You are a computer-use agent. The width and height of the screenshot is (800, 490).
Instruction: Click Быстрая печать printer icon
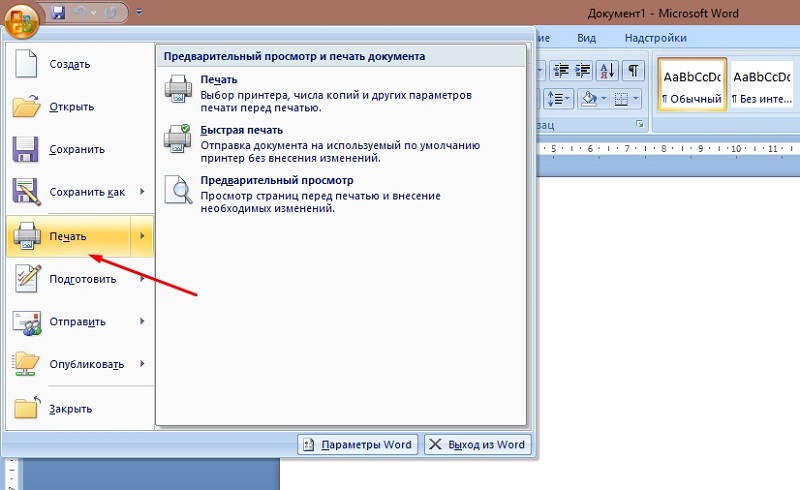[177, 138]
